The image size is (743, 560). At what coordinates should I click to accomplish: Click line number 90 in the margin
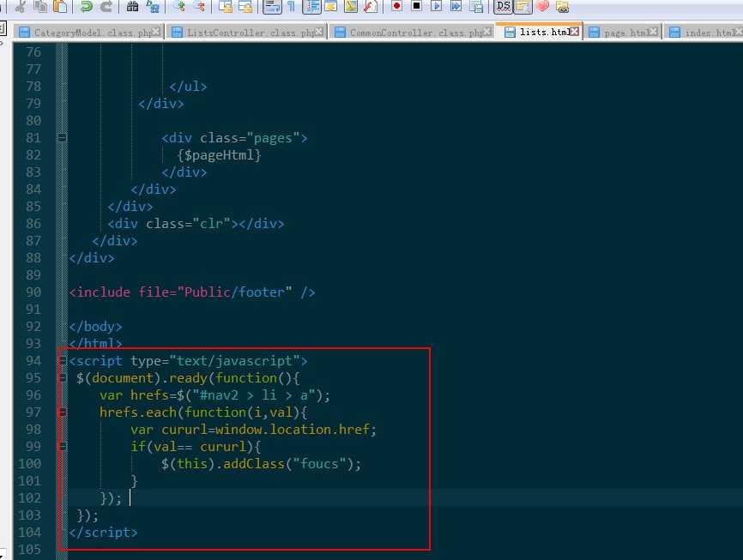click(x=33, y=292)
